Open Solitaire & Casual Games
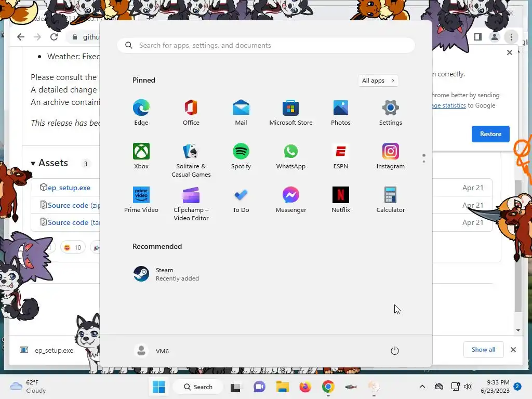The height and width of the screenshot is (399, 532). (x=191, y=161)
